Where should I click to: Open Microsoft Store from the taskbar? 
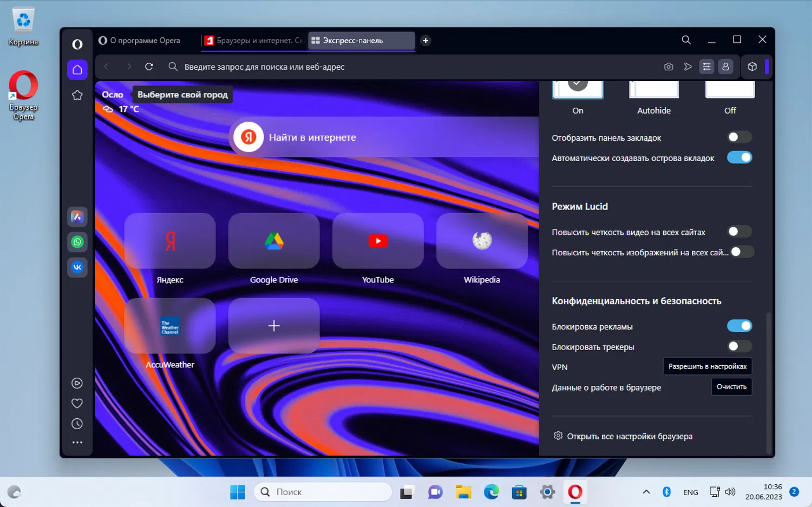519,492
